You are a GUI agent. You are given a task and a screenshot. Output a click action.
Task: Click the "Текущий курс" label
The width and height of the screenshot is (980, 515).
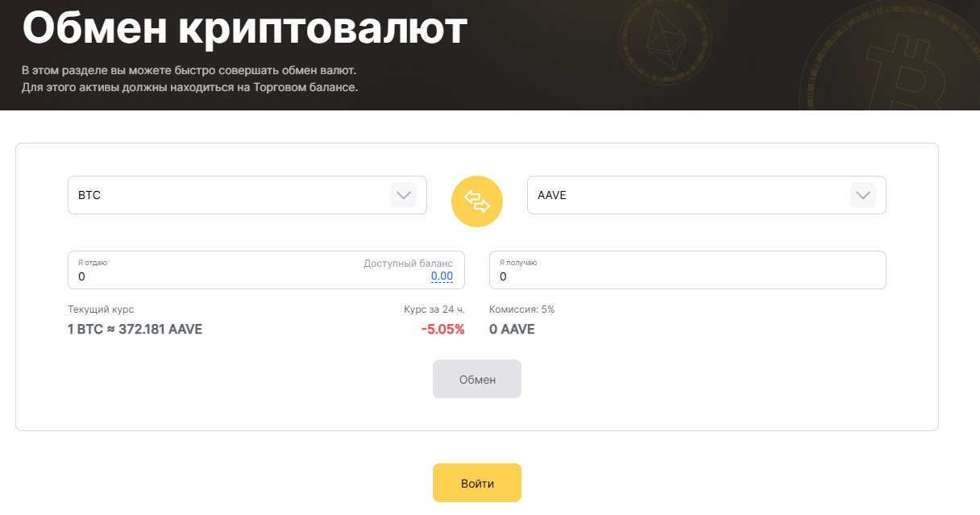(101, 309)
